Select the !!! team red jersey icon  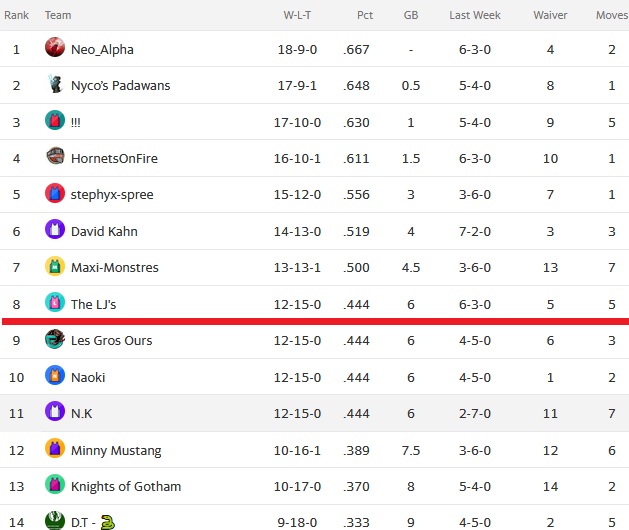coord(55,120)
